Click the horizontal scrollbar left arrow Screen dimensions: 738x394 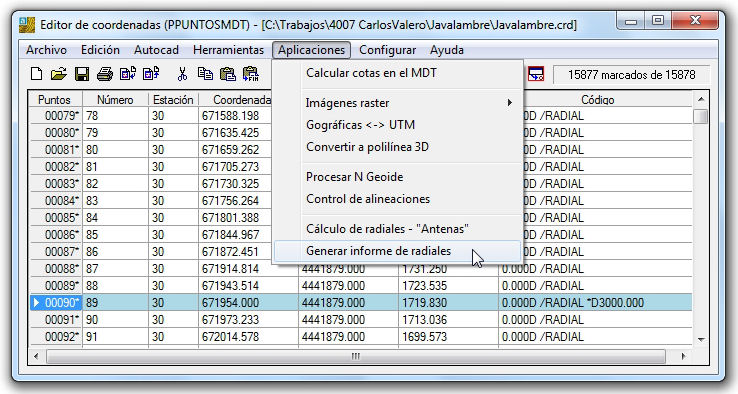(36, 356)
